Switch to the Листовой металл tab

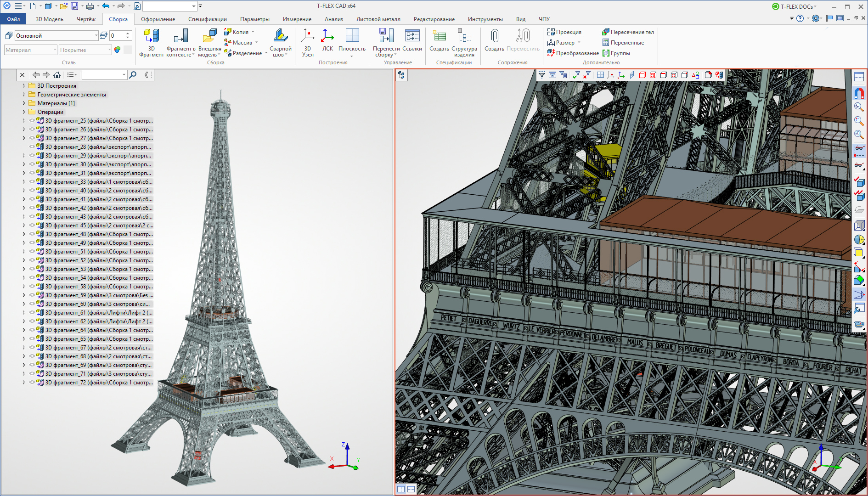click(378, 19)
